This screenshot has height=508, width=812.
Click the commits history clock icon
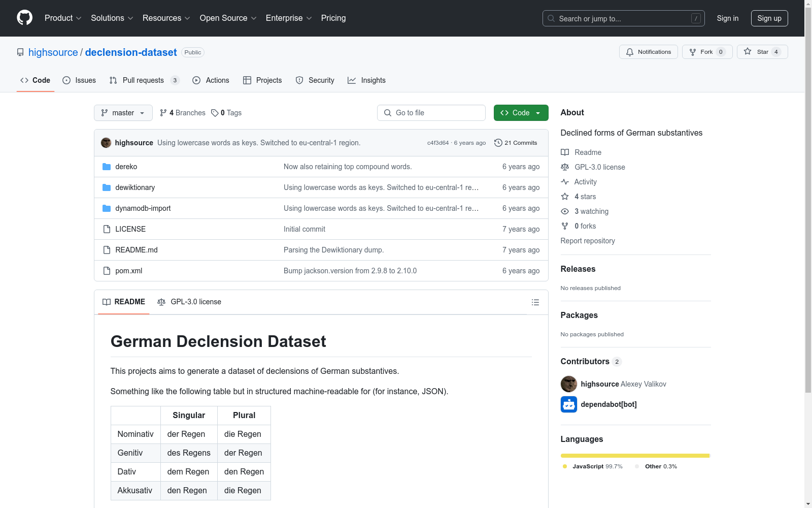click(x=498, y=143)
